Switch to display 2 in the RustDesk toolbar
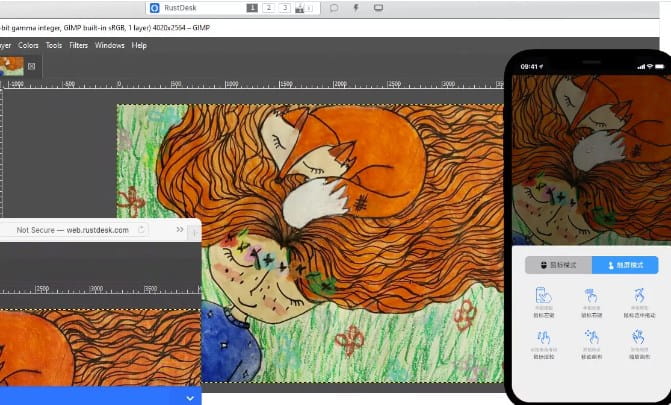Viewport: 671px width, 405px height. coord(269,8)
